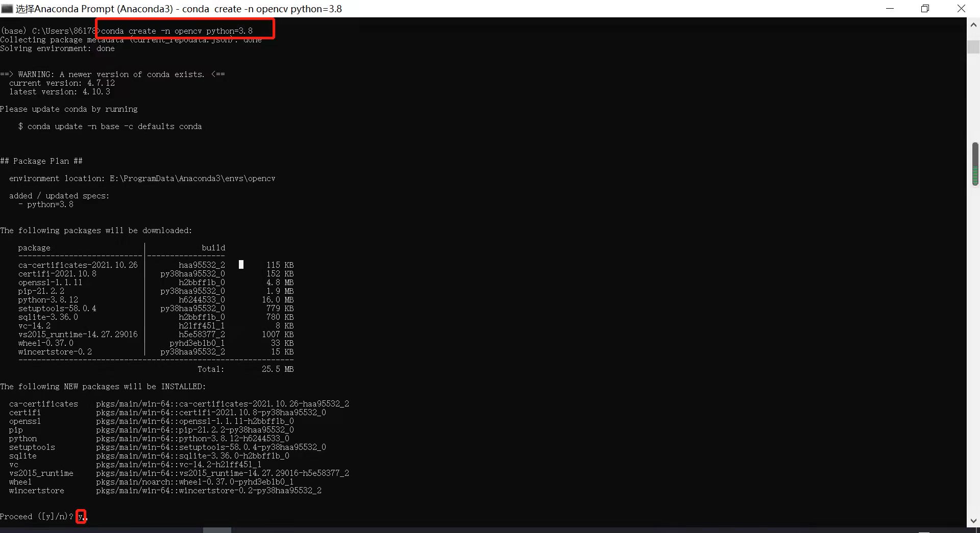
Task: Click the Total: 25.5 MB line
Action: (x=245, y=369)
